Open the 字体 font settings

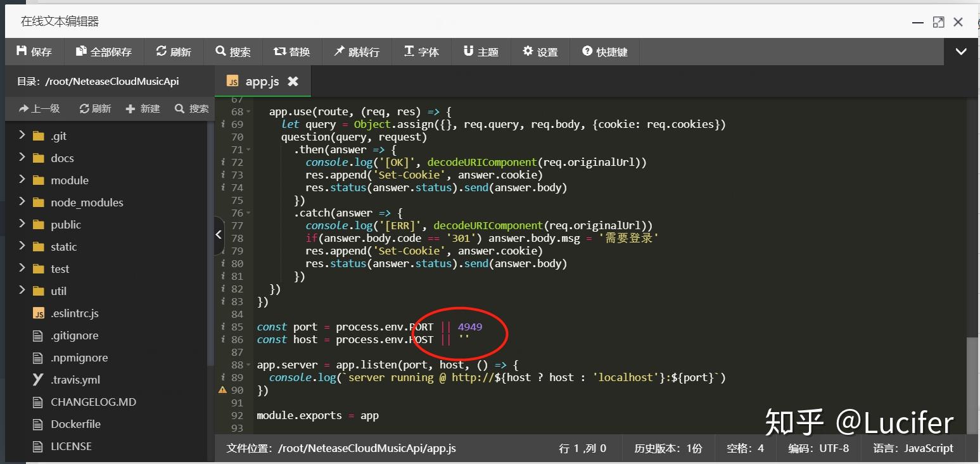421,51
